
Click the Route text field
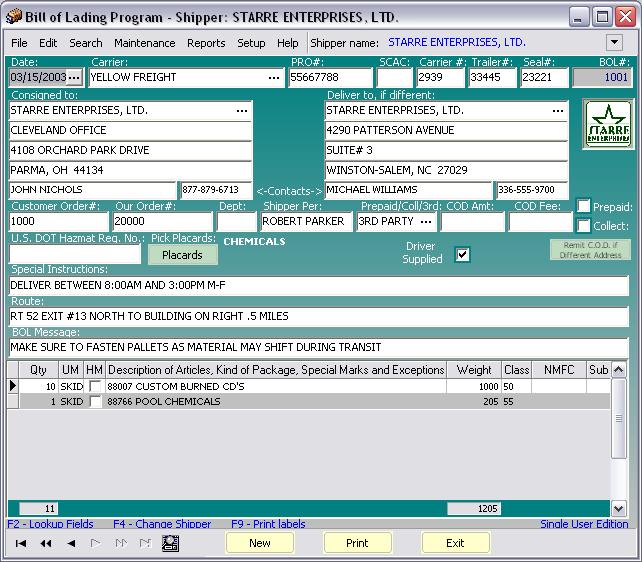click(319, 316)
